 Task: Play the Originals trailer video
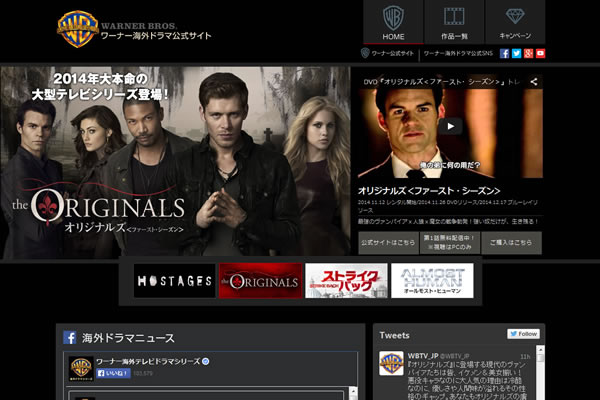click(450, 126)
